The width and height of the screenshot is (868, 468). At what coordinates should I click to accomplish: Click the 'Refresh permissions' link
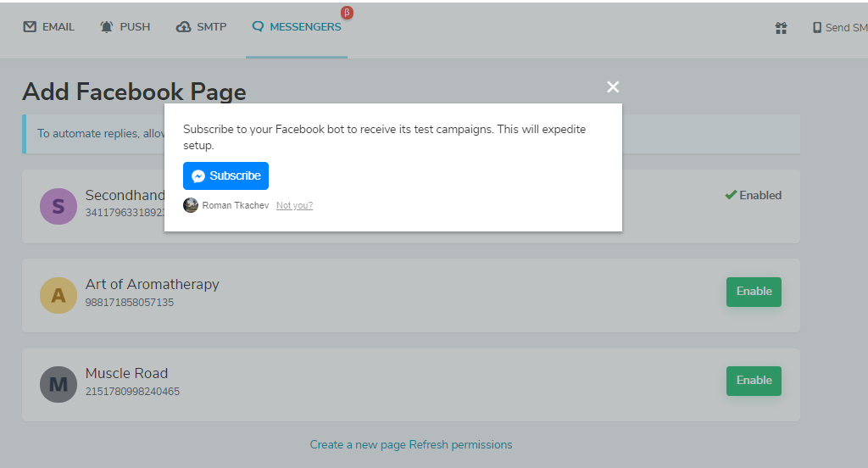pyautogui.click(x=461, y=444)
